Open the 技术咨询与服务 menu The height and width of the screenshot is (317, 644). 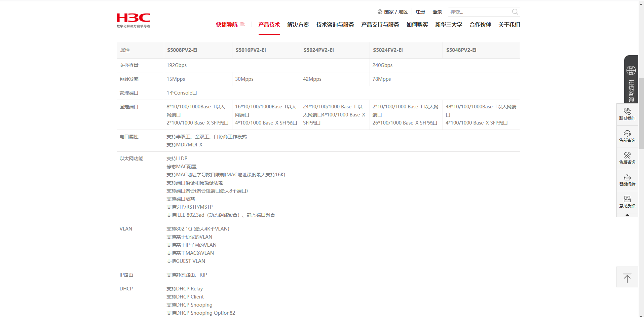pos(335,25)
